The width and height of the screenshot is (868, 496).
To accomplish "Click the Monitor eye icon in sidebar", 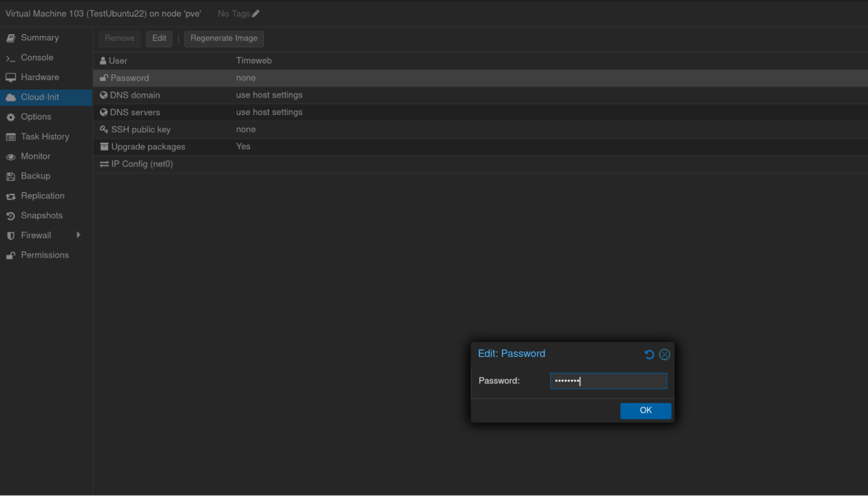I will tap(11, 157).
